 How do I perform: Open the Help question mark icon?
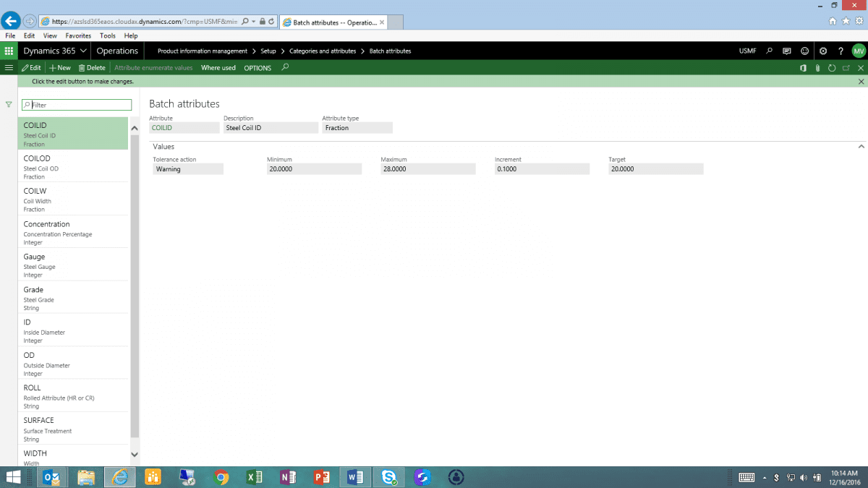click(x=841, y=51)
